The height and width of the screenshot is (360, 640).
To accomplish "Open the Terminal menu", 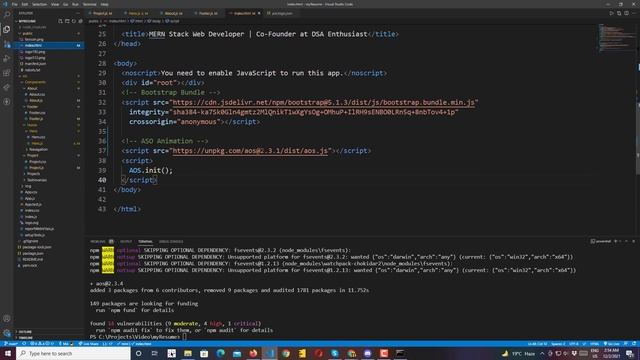I will pyautogui.click(x=89, y=4).
